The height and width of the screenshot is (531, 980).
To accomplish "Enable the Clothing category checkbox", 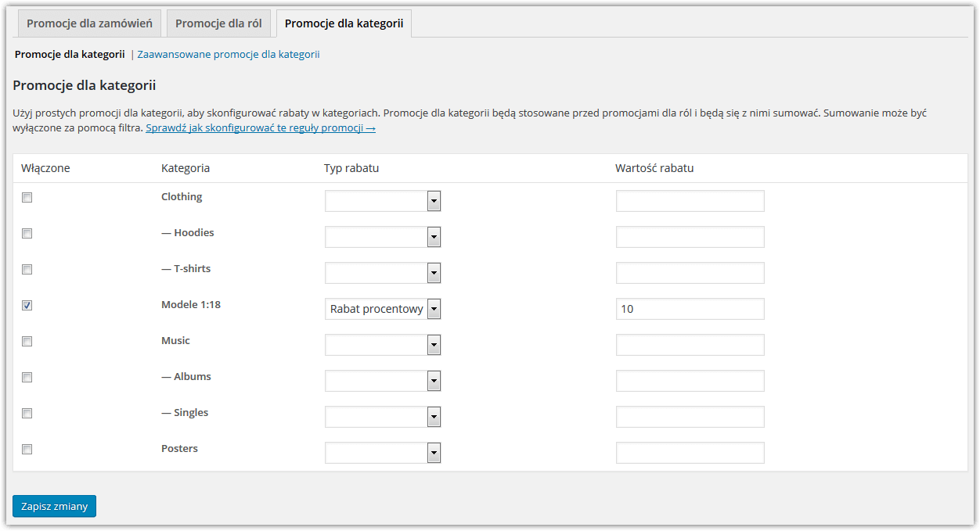I will click(27, 198).
